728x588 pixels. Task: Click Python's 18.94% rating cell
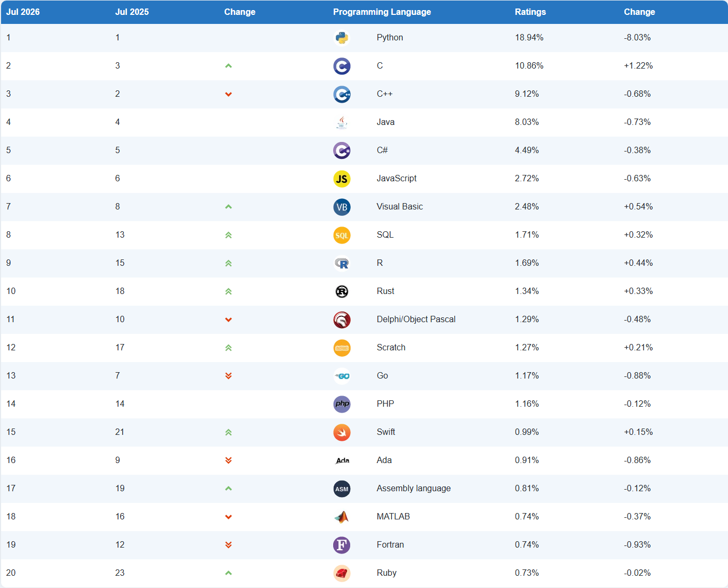pyautogui.click(x=529, y=37)
